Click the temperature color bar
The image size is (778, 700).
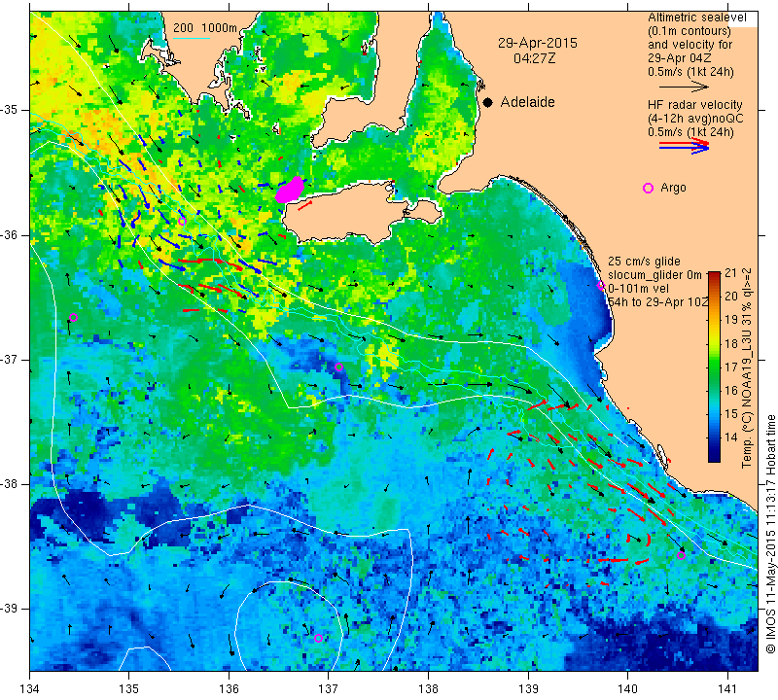click(714, 367)
